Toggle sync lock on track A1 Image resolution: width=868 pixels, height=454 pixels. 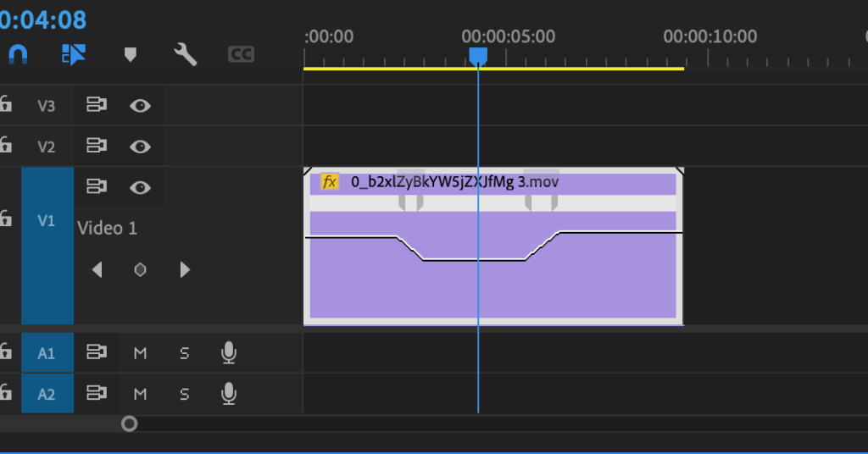[x=97, y=352]
